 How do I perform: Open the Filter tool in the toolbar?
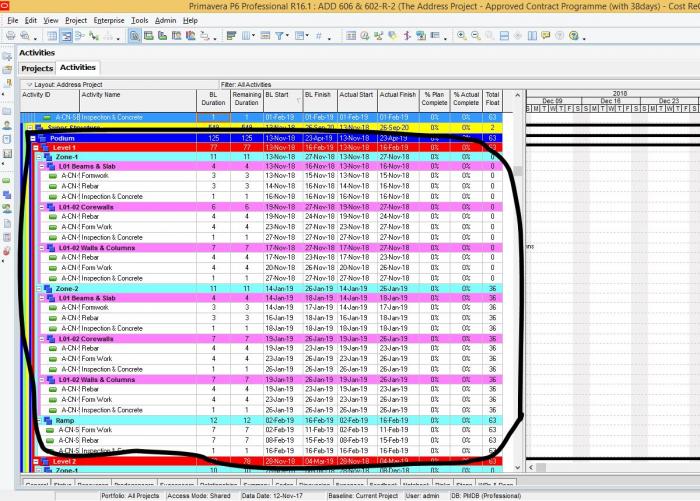[279, 36]
